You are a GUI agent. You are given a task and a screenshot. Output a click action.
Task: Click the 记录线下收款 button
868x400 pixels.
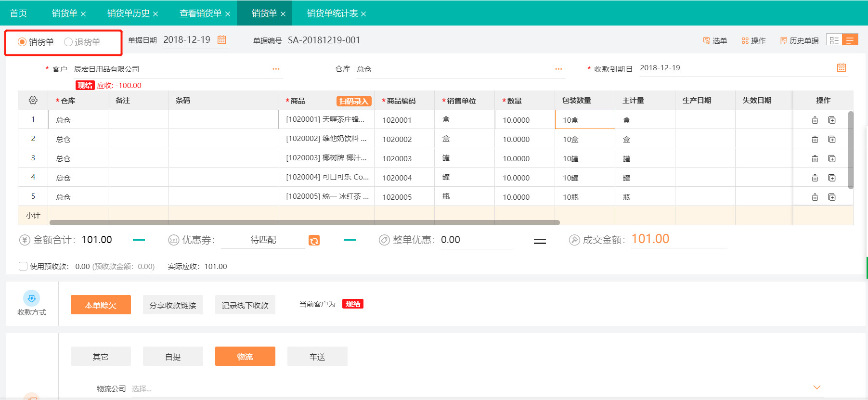[x=245, y=305]
